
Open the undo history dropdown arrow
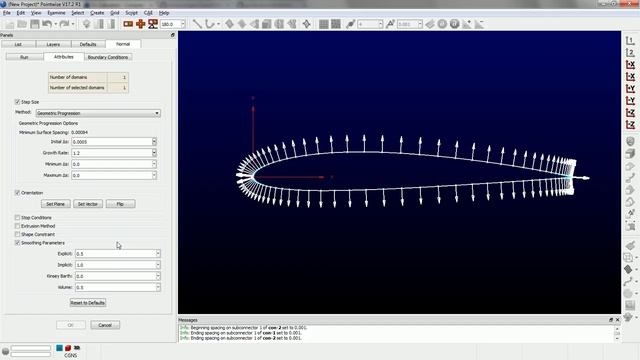click(x=56, y=24)
